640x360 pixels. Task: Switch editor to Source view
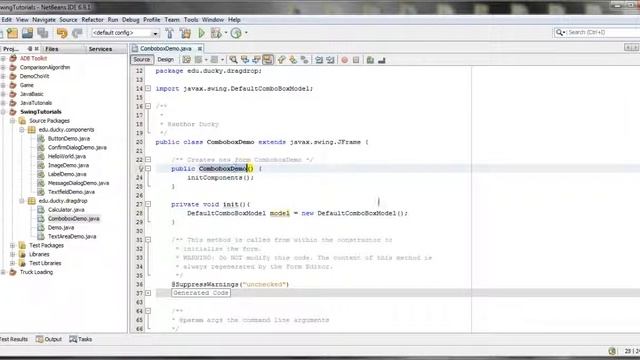[x=142, y=60]
